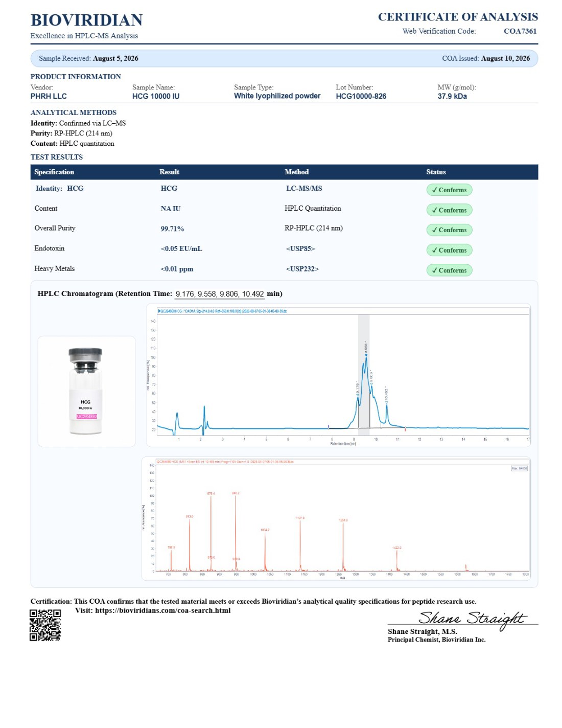This screenshot has width=562, height=728.
Task: Click the TEST RESULTS section heading
Action: (x=57, y=157)
